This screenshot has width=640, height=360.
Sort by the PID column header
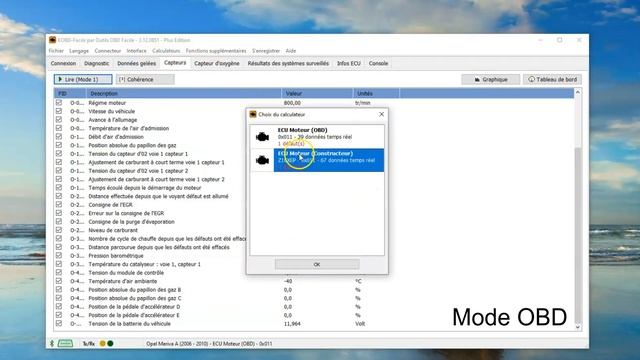click(x=70, y=93)
